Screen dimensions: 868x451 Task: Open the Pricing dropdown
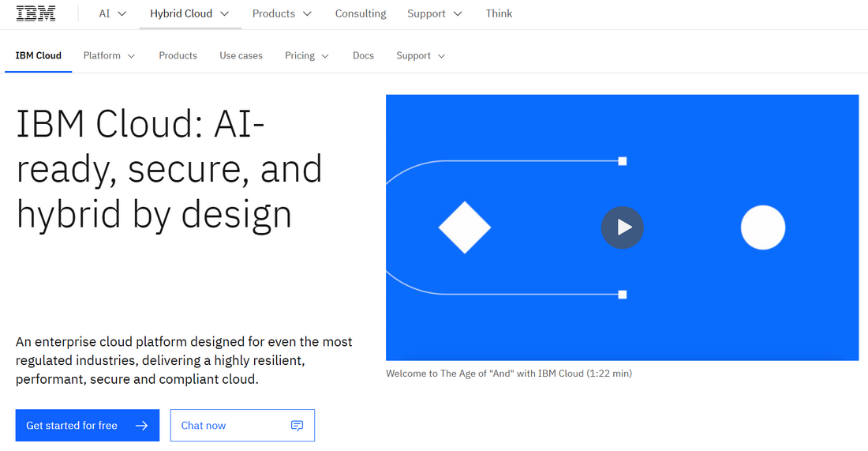tap(307, 56)
